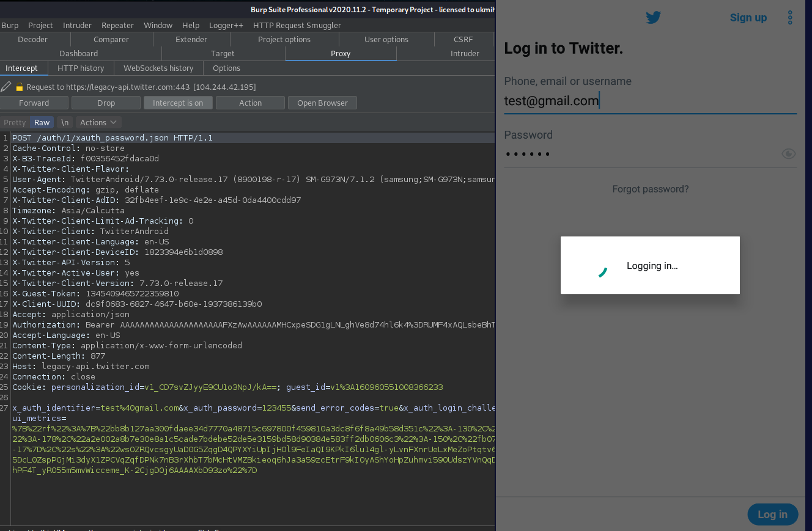The image size is (812, 531).
Task: Toggle the \n line-break display button
Action: tap(65, 122)
